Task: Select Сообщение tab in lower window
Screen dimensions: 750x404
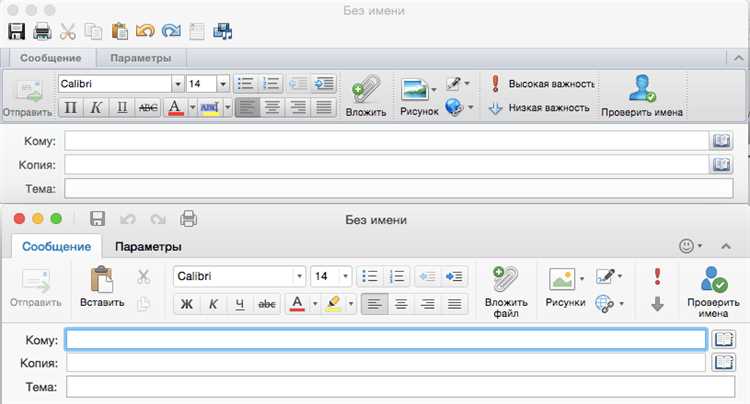Action: click(x=56, y=247)
